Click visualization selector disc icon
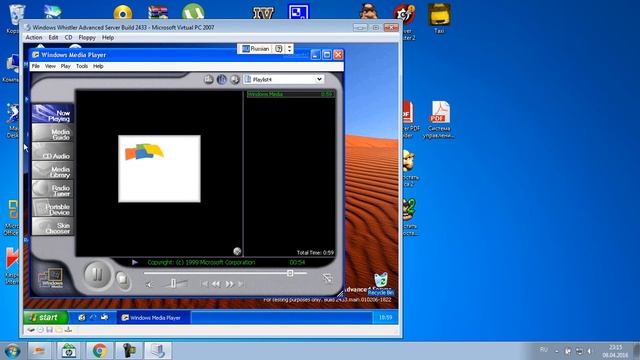 pos(237,251)
